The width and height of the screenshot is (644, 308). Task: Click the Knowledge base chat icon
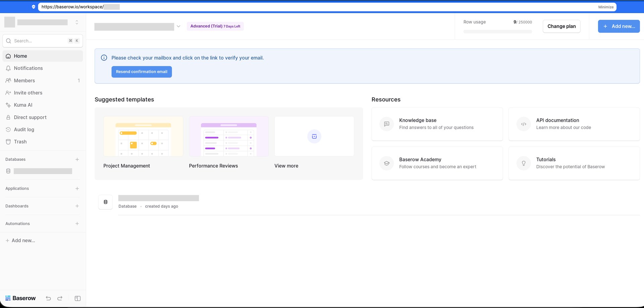click(386, 124)
